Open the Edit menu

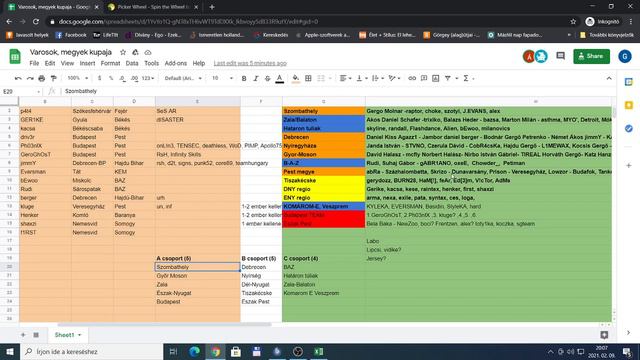[50, 63]
